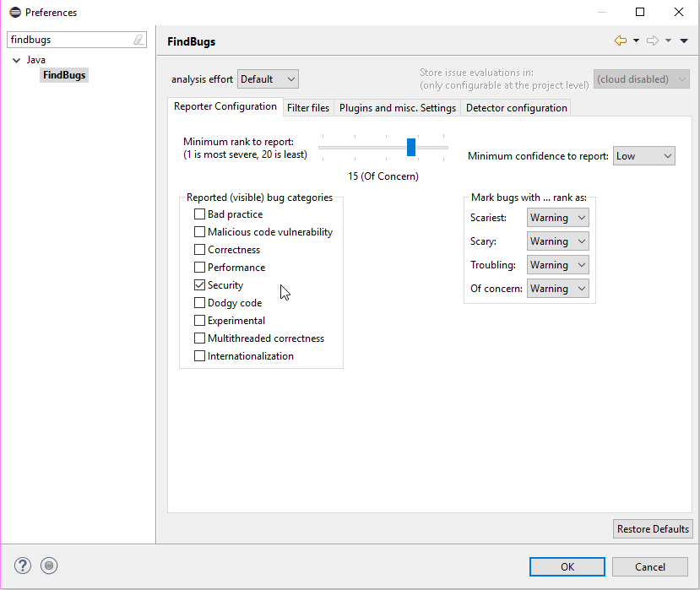Image resolution: width=700 pixels, height=590 pixels.
Task: Click the minimum rank slider thumb
Action: click(411, 147)
